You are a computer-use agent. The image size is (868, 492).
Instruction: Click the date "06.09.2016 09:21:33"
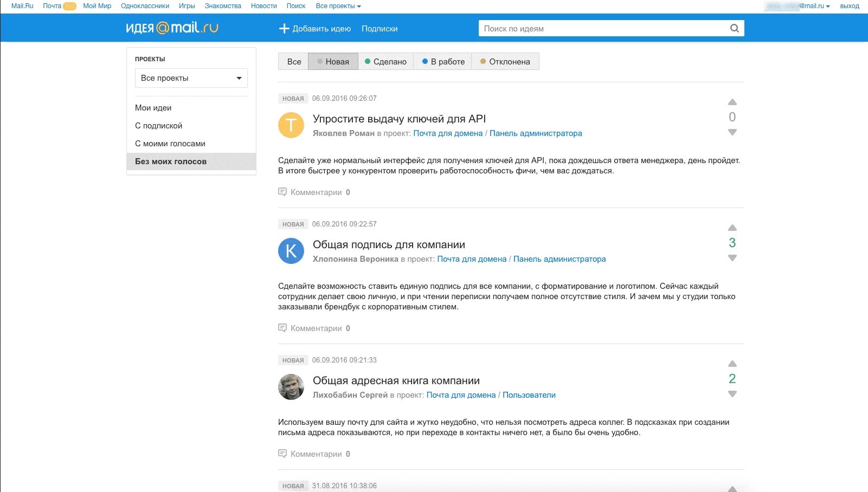344,360
